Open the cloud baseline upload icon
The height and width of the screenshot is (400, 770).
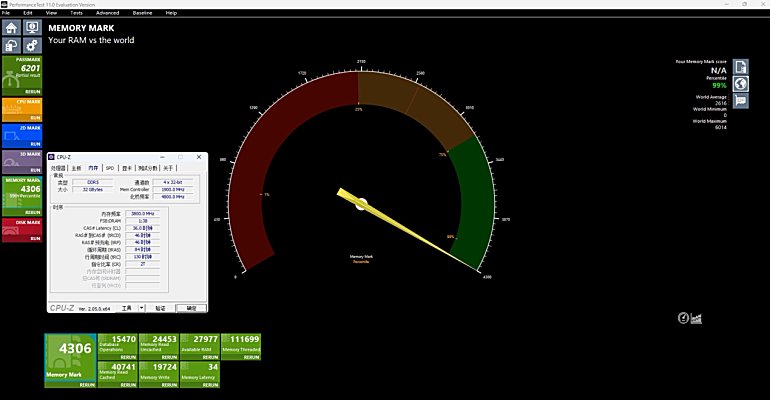(11, 46)
